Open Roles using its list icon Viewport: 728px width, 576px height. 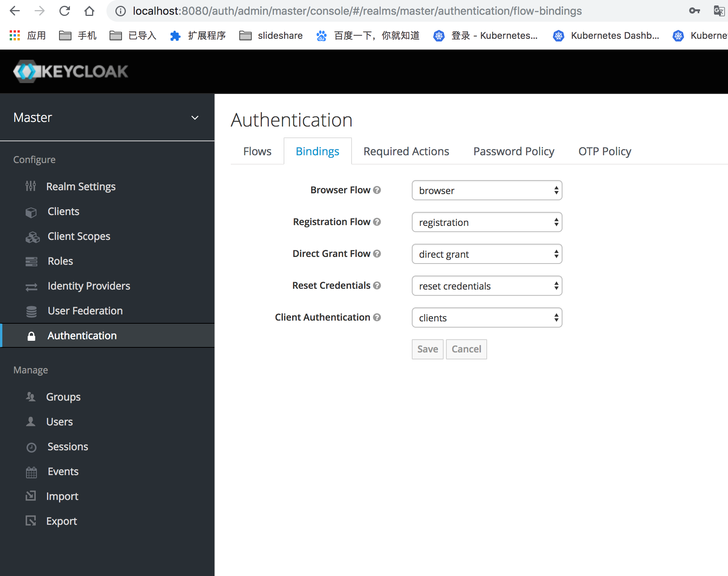(31, 261)
